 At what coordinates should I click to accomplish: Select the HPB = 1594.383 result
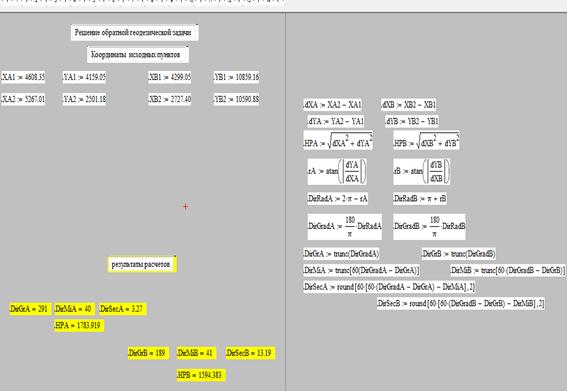pos(201,375)
